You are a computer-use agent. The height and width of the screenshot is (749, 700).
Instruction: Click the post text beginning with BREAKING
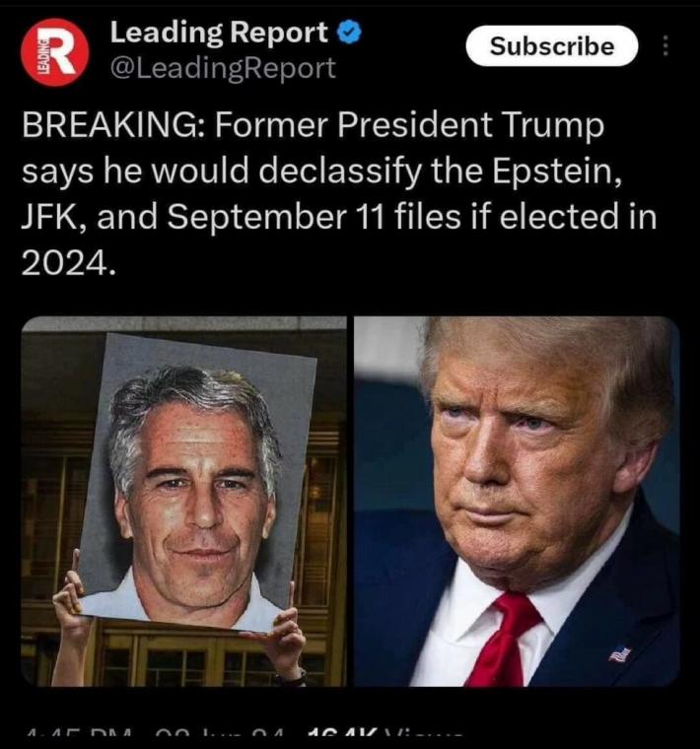[339, 194]
